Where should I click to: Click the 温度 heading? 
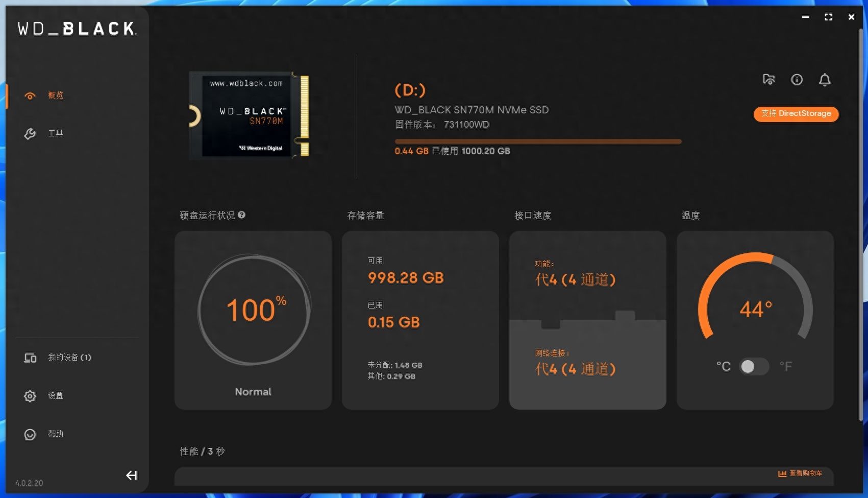click(x=691, y=216)
